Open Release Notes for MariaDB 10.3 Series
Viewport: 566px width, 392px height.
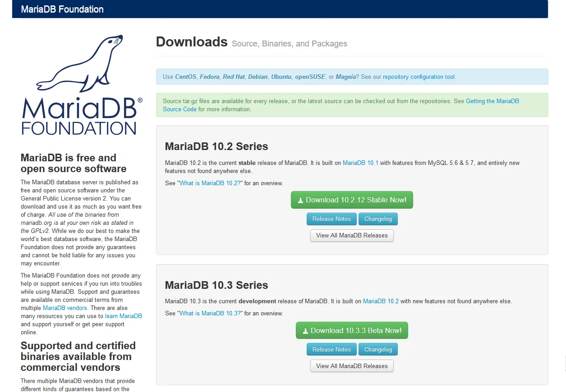[331, 350]
